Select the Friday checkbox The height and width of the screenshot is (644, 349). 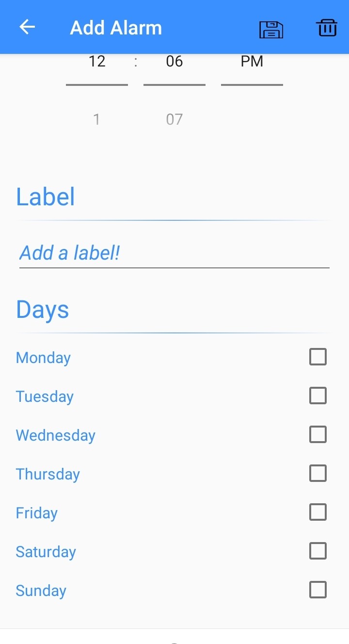[x=318, y=512]
